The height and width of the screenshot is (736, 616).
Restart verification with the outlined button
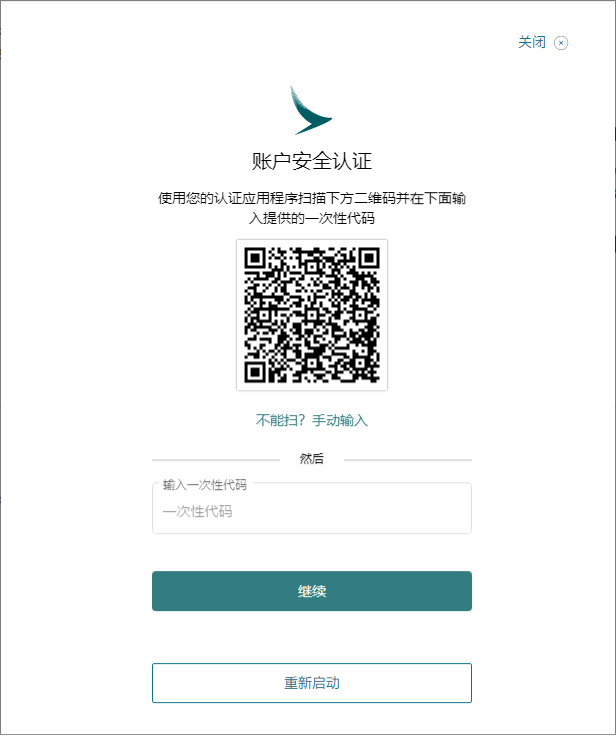(312, 683)
